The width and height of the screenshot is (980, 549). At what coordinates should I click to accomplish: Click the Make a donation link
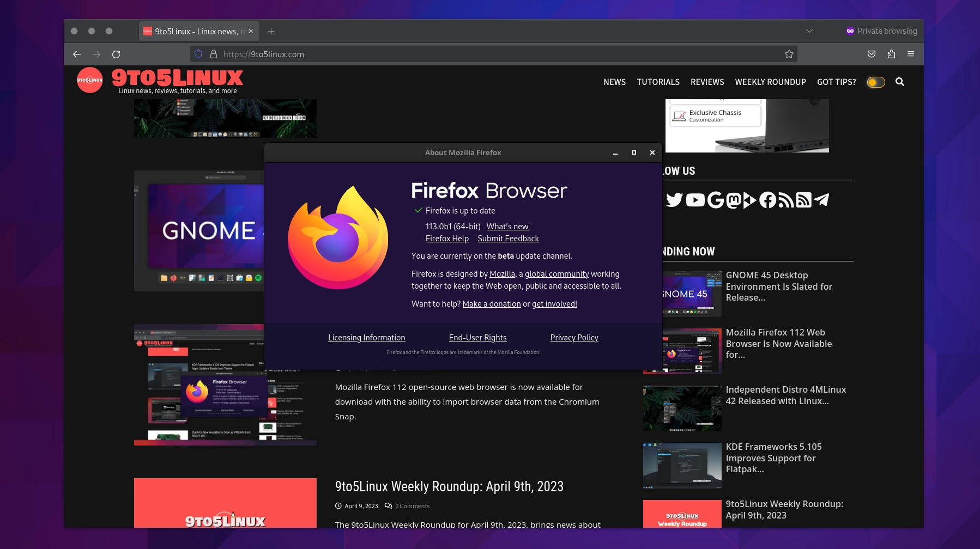pos(491,303)
